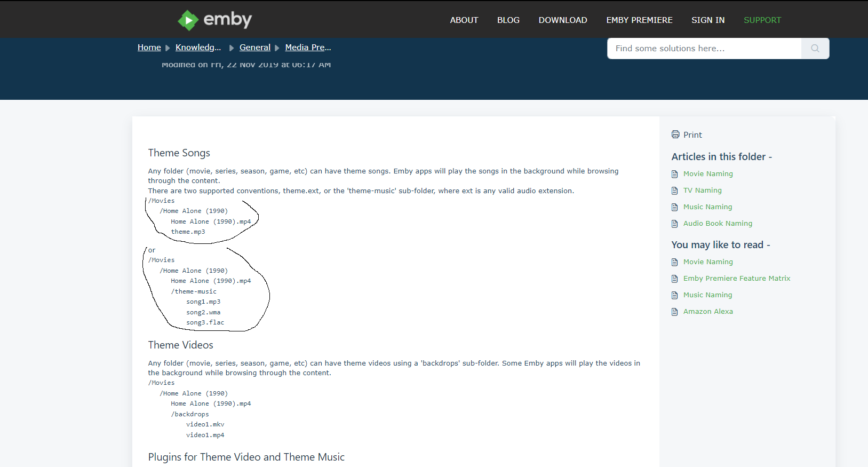868x467 pixels.
Task: Click the 'Theme Songs' heading
Action: coord(179,153)
